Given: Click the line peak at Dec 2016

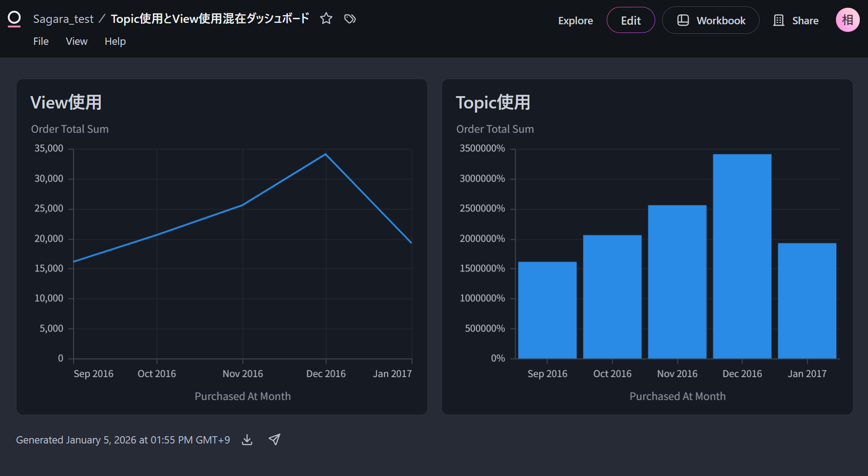Looking at the screenshot, I should tap(326, 154).
